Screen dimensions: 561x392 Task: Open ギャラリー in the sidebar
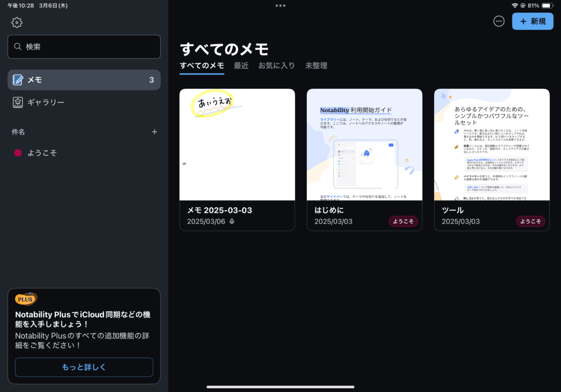click(x=84, y=102)
